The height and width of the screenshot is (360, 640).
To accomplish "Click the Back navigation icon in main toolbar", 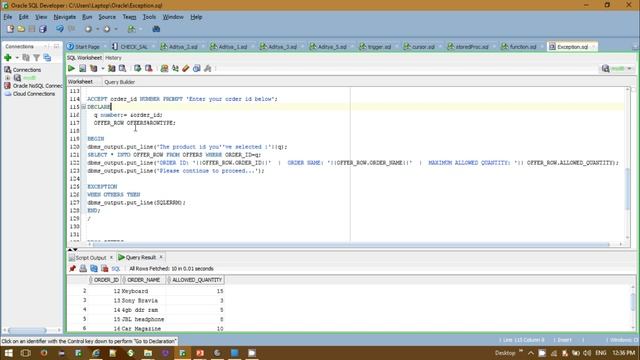I will (x=88, y=29).
